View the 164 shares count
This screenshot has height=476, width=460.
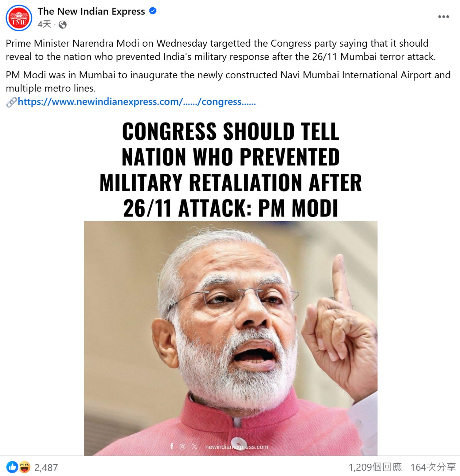tap(433, 467)
